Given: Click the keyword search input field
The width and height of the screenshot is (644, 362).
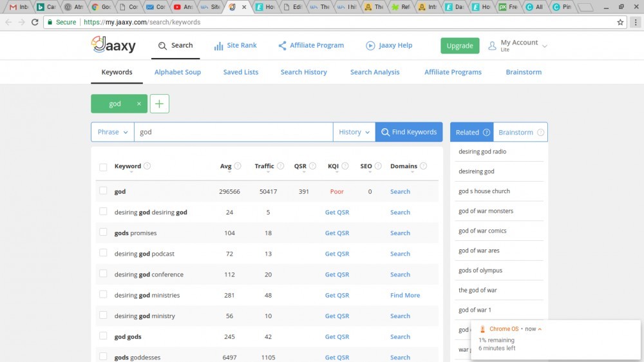Looking at the screenshot, I should pyautogui.click(x=233, y=132).
